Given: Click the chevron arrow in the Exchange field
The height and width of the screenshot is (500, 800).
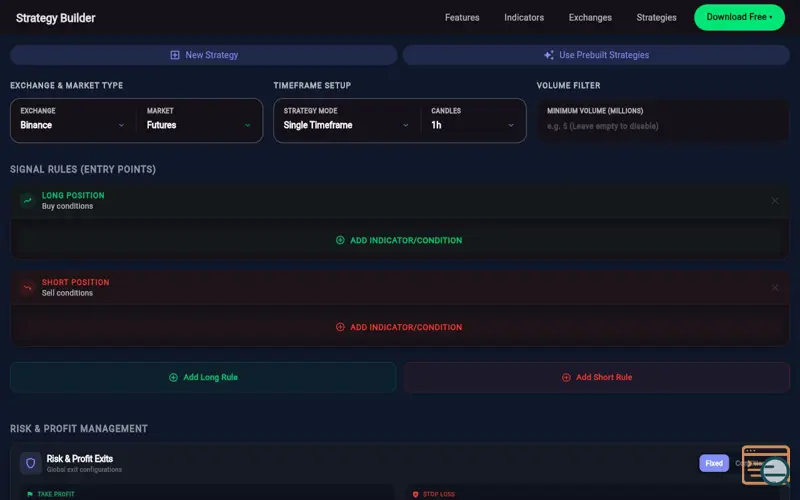Looking at the screenshot, I should (121, 126).
